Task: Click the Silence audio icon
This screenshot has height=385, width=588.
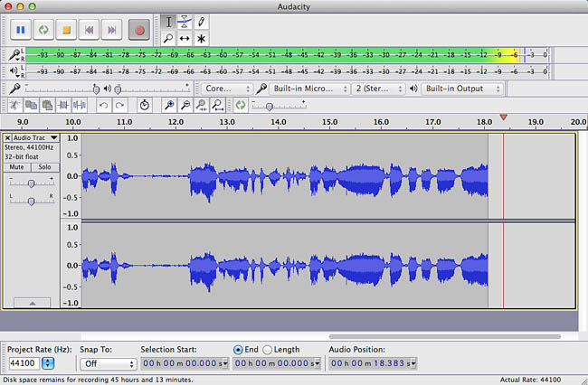Action: (80, 105)
